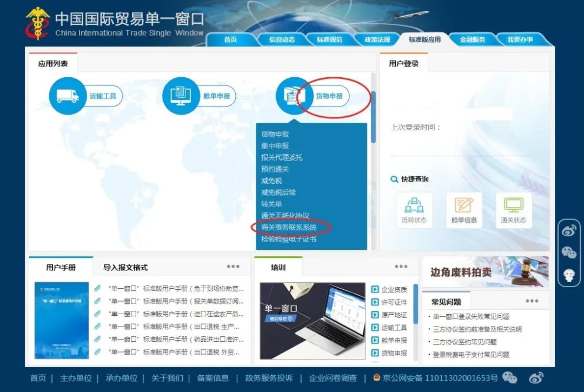The image size is (584, 392).
Task: Expand more options in 培训 panel
Action: tap(401, 267)
